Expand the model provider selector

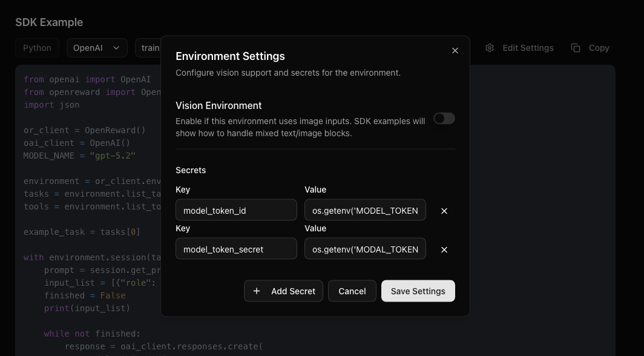click(97, 48)
